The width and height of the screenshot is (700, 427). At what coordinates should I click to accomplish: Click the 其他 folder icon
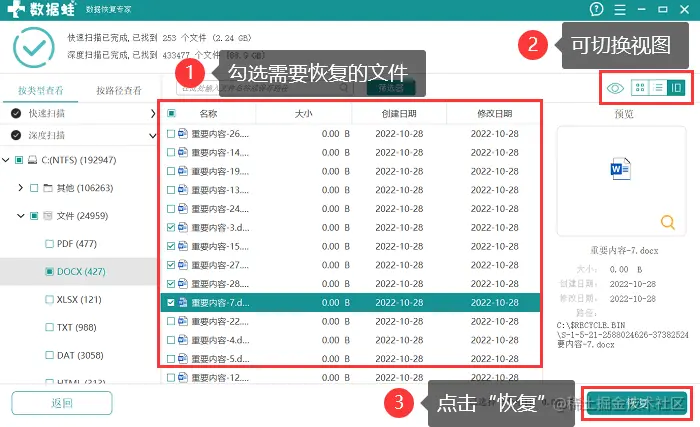[x=48, y=188]
